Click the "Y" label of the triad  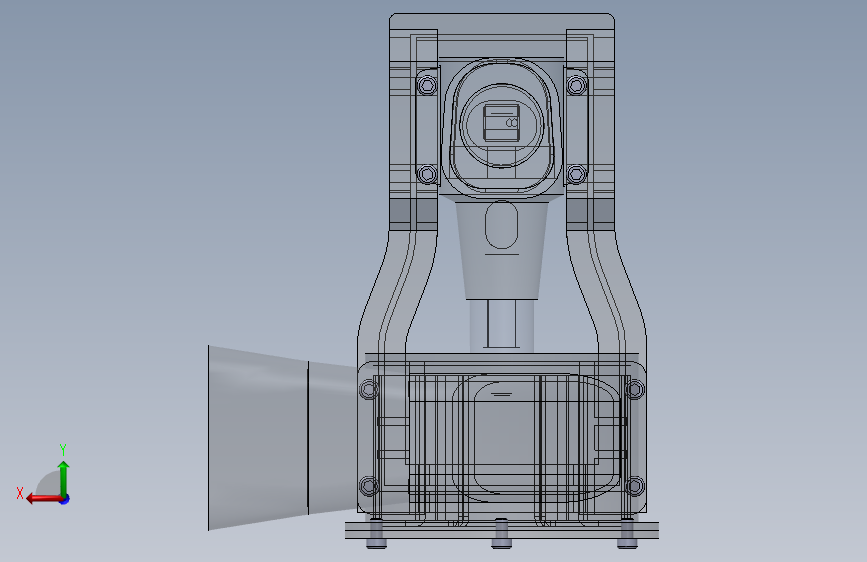[x=63, y=449]
